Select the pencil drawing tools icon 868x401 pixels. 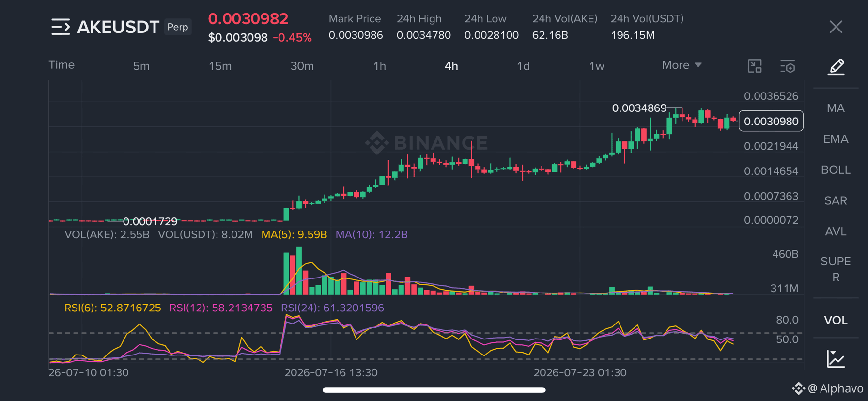click(x=836, y=66)
